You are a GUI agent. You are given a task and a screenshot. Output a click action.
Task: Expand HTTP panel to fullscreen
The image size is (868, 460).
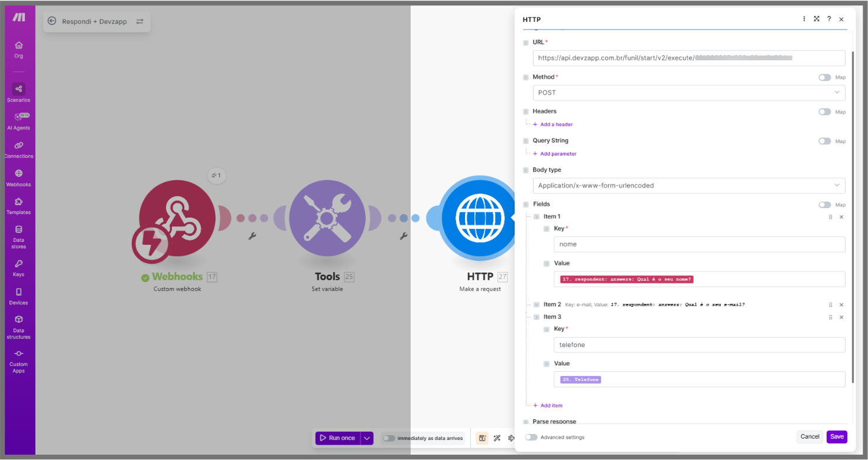pos(817,19)
